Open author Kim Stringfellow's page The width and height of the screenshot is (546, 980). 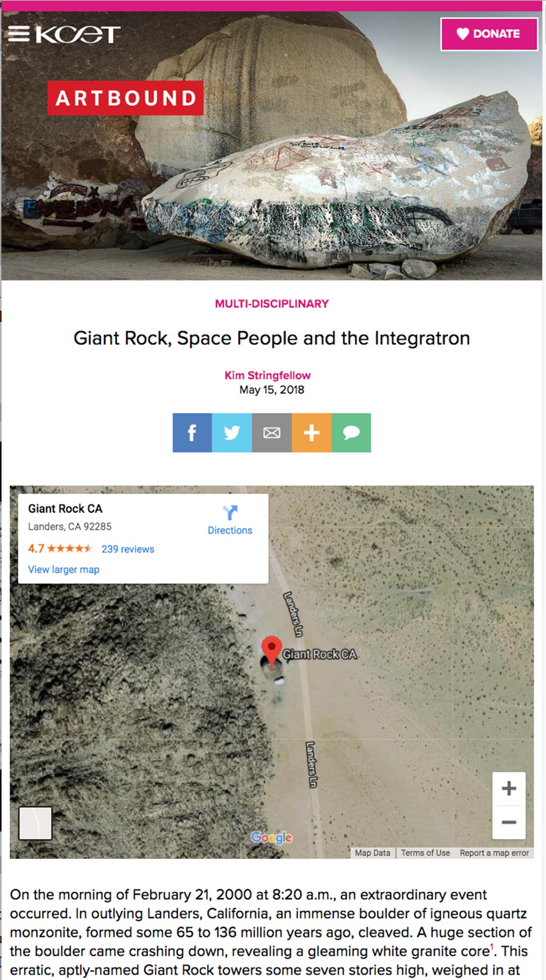[x=268, y=375]
